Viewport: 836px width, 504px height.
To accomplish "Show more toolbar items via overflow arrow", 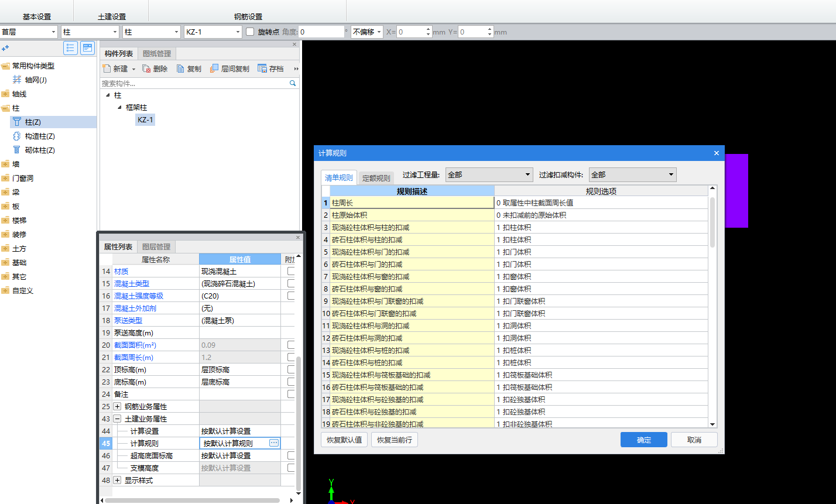I will click(x=296, y=69).
